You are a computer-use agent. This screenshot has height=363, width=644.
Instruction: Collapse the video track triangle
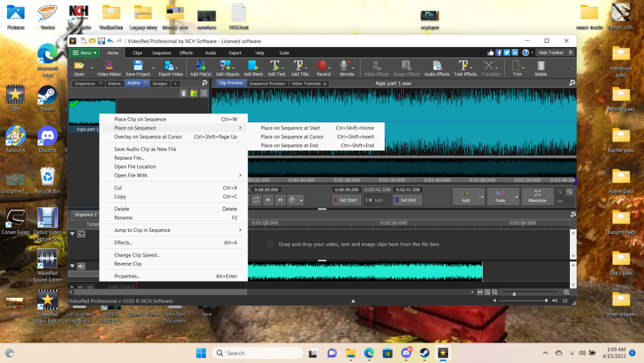click(72, 234)
